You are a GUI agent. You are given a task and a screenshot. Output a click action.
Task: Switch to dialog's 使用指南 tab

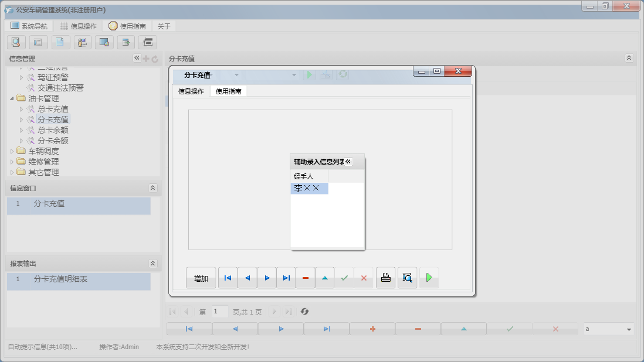(228, 91)
